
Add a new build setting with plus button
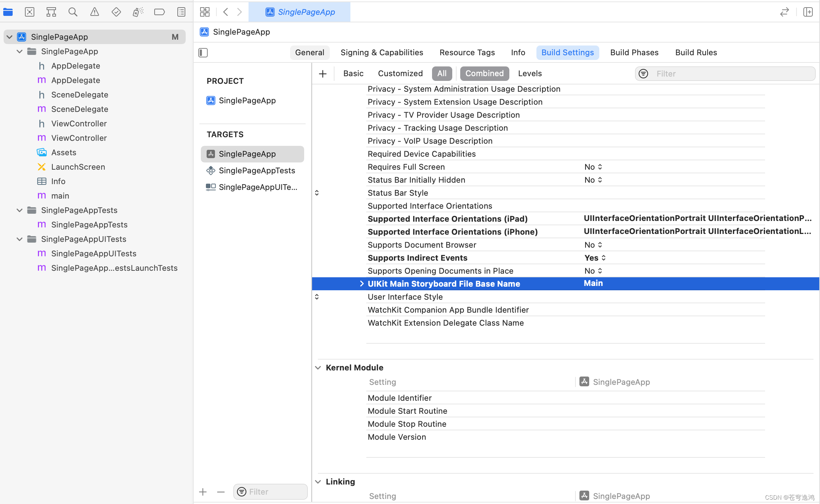323,74
